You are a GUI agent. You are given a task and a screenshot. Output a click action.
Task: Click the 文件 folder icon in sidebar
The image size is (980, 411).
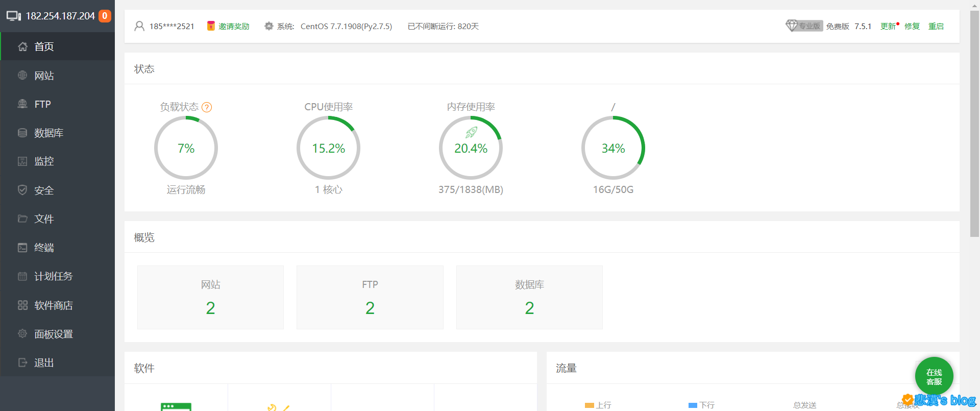coord(22,219)
